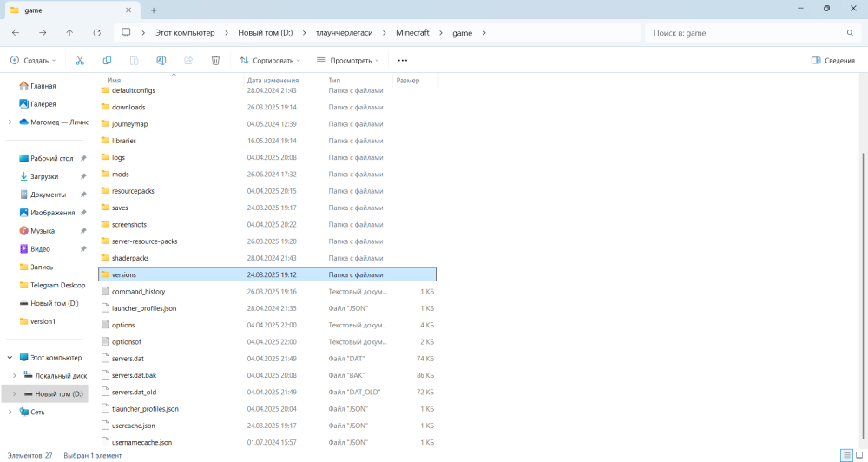The image size is (868, 462).
Task: Expand Новый том (D:) tree node
Action: coord(15,394)
